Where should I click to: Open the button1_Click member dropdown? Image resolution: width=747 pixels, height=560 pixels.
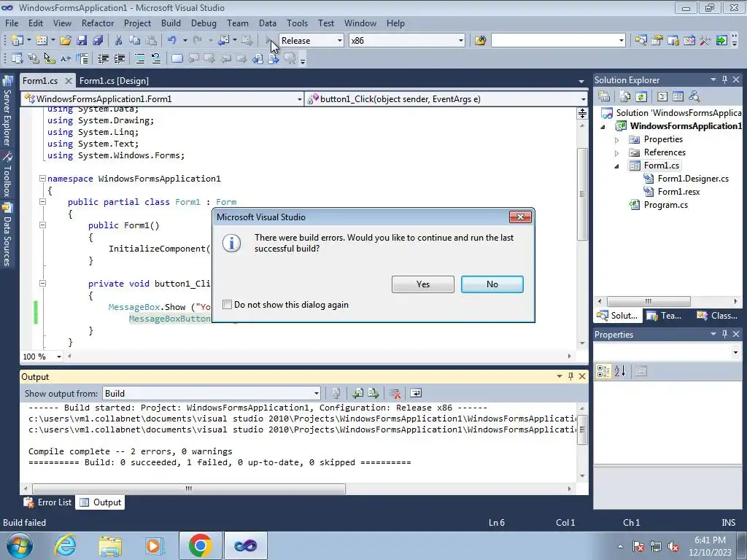tap(583, 99)
